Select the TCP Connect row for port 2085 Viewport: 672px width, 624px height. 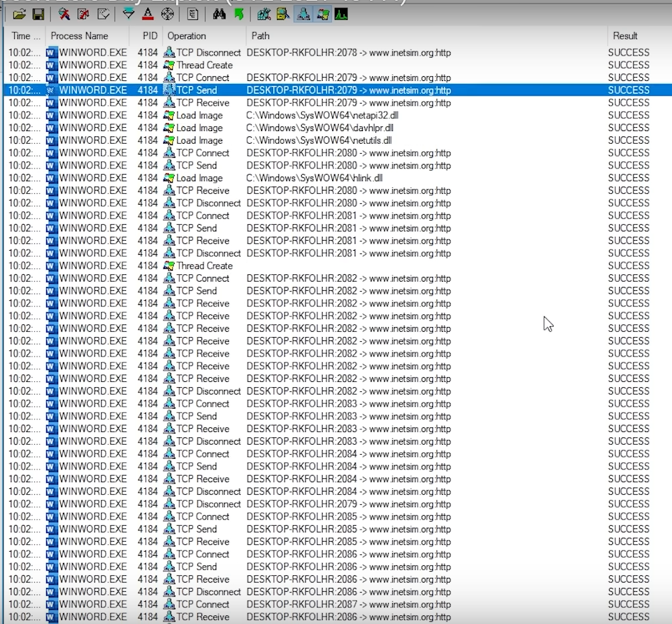338,516
